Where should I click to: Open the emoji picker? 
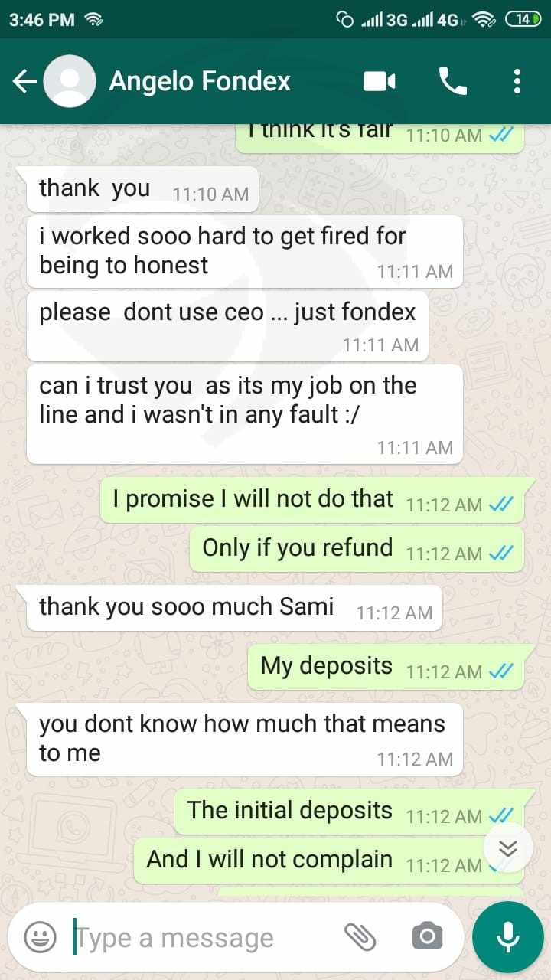tap(40, 936)
